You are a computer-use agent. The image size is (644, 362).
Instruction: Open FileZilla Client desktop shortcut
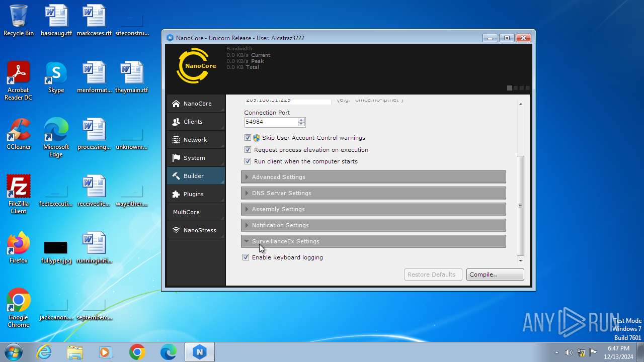point(19,195)
